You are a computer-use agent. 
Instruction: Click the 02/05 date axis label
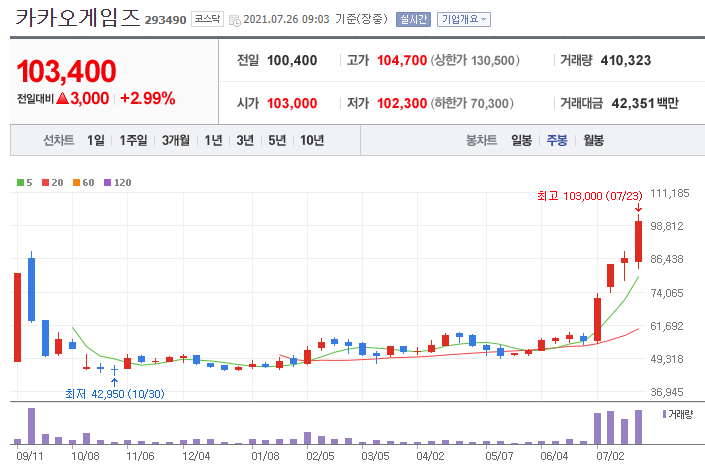(320, 456)
